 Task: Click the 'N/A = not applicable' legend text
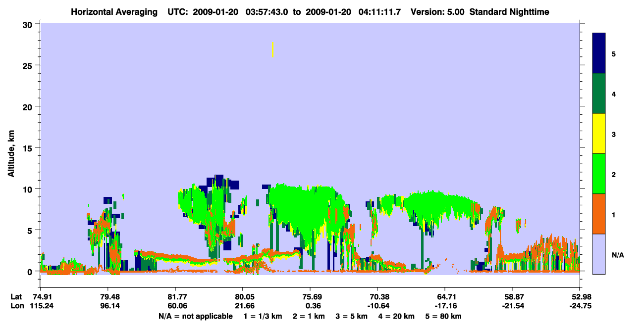196,316
